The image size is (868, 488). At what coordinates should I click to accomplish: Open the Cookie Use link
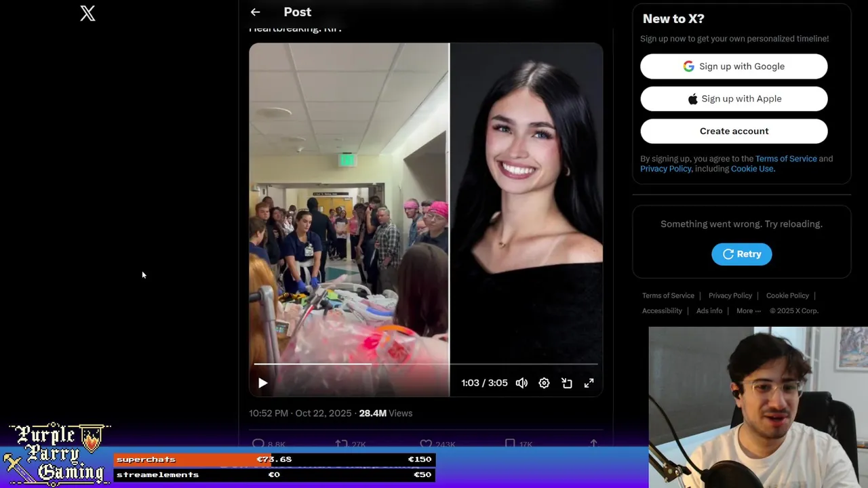click(x=752, y=169)
